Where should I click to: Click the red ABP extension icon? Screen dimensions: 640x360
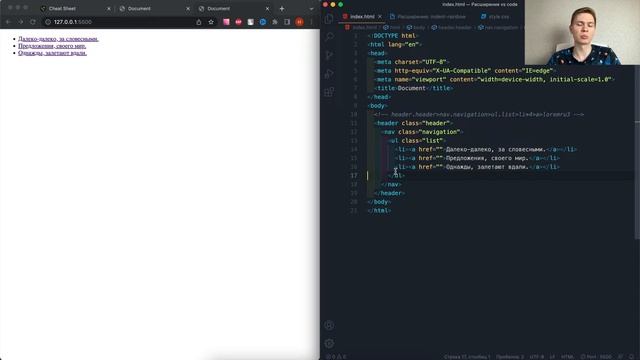[x=238, y=22]
